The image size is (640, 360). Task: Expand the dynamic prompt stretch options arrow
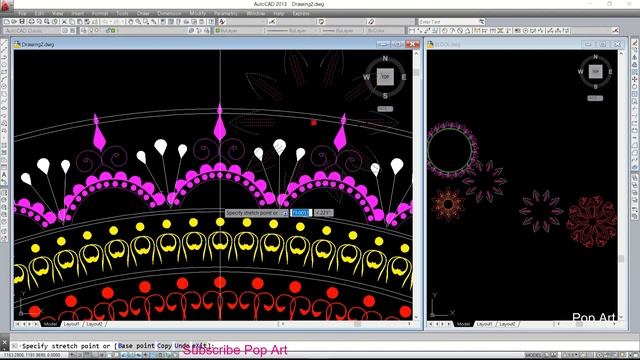tap(285, 213)
